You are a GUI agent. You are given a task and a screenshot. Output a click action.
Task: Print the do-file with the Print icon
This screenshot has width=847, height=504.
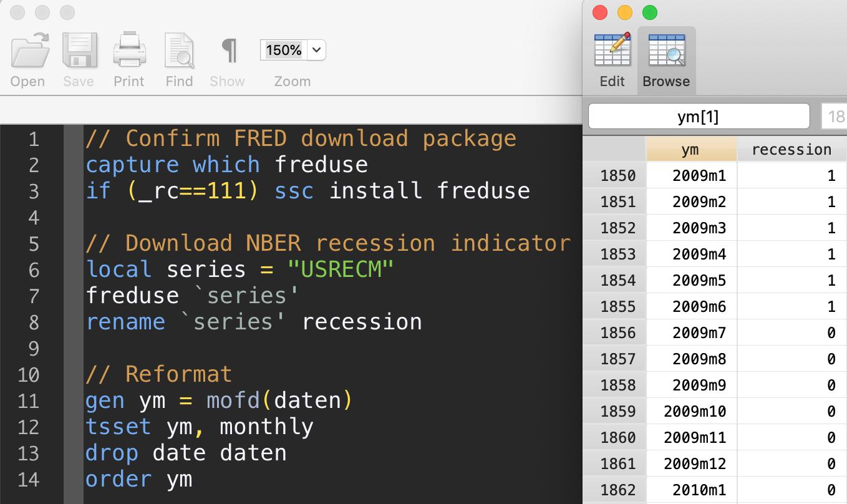click(129, 51)
